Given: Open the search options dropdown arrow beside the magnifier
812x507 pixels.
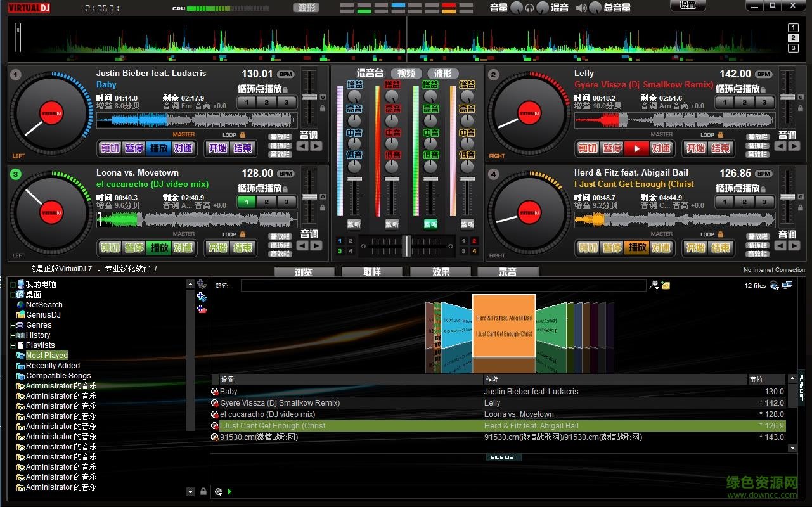Looking at the screenshot, I should coord(657,287).
